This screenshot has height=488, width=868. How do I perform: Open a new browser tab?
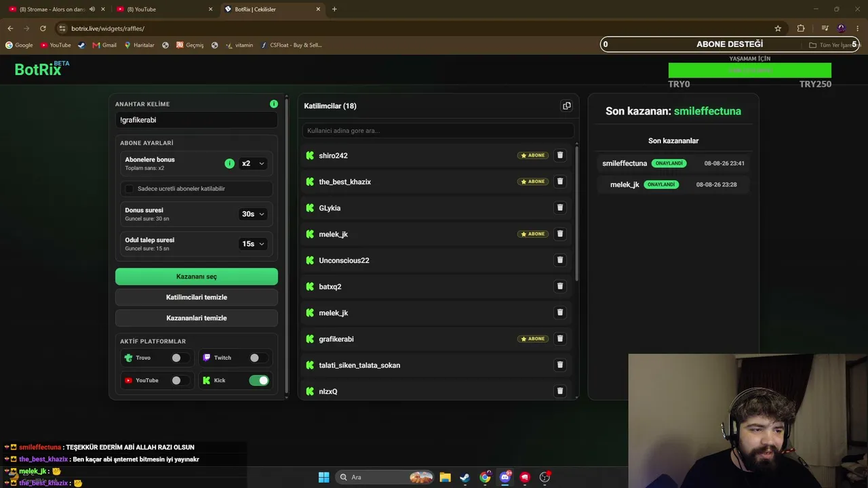[334, 9]
